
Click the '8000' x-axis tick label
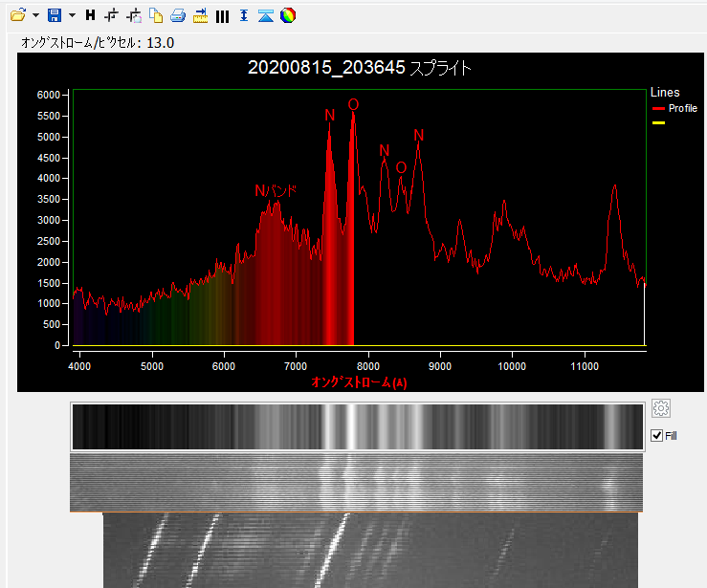pos(368,366)
